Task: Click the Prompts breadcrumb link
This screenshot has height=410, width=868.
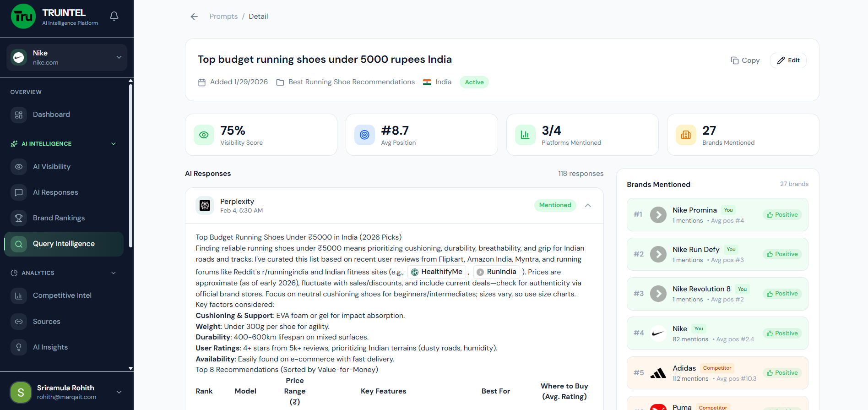Action: pos(223,16)
